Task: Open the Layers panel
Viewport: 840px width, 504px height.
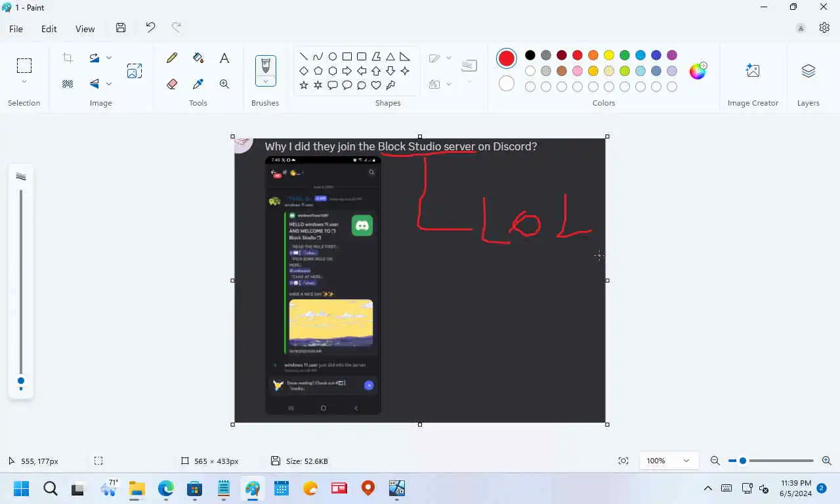Action: [x=808, y=71]
